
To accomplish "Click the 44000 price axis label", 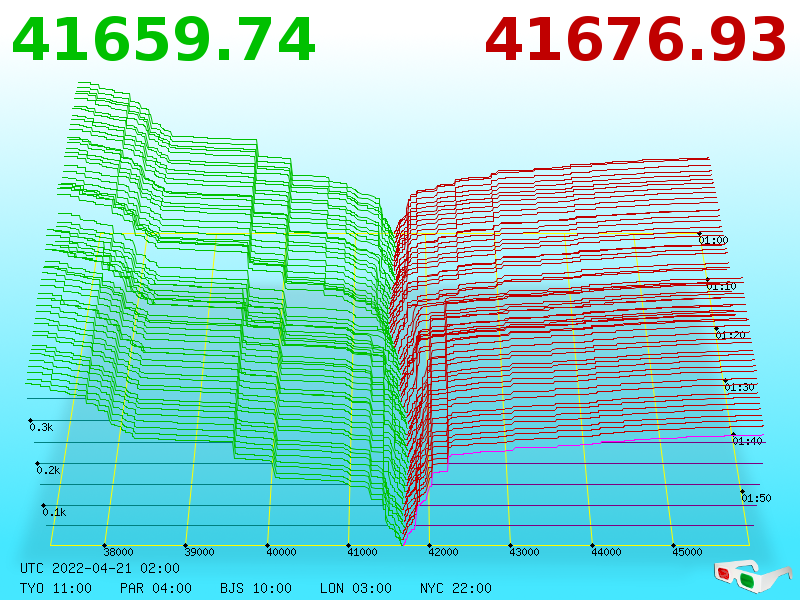I will [606, 552].
